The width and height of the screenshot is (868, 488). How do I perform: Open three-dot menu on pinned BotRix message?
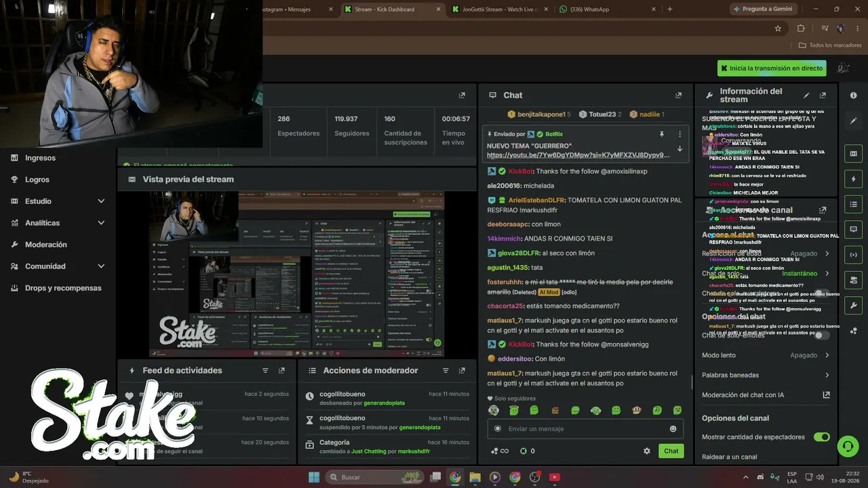679,134
